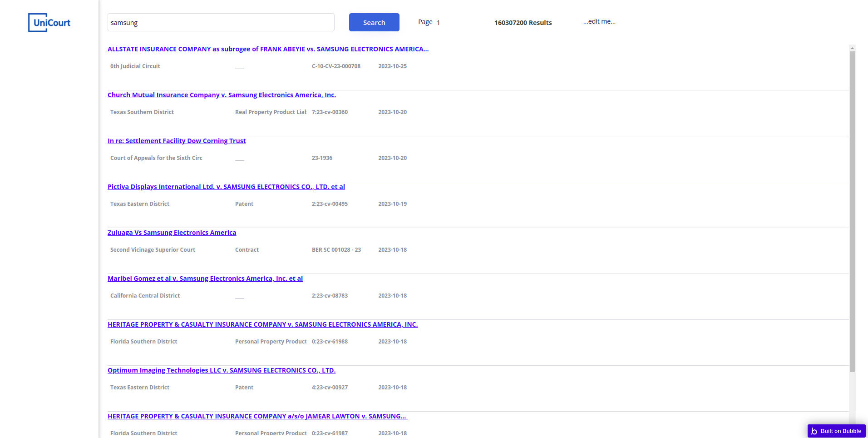Click the Florida Southern District text in 0:23-cv-61988 row
This screenshot has width=868, height=438.
click(x=143, y=342)
